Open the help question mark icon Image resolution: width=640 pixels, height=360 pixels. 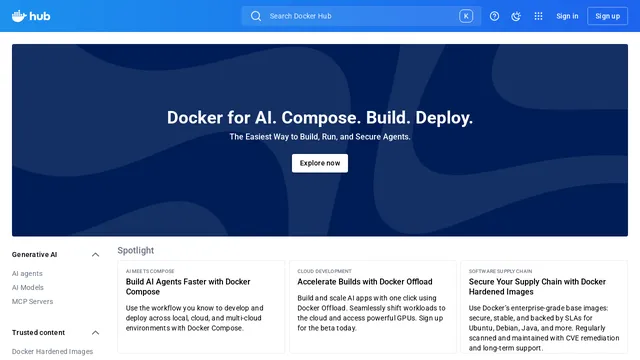pos(494,16)
